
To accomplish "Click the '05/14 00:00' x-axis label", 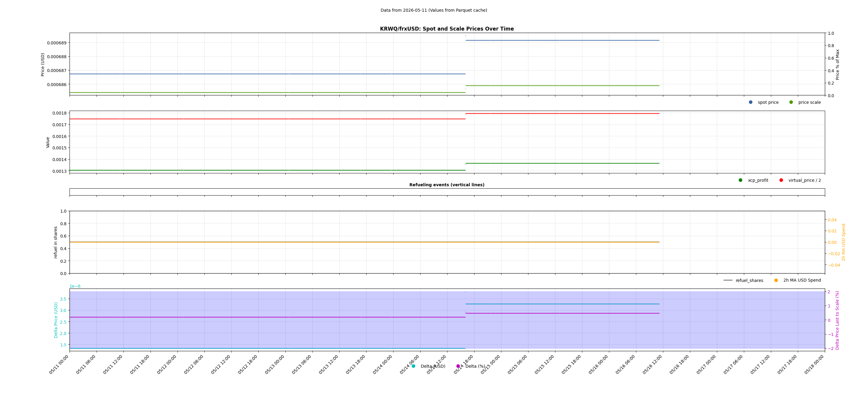I will tap(382, 365).
